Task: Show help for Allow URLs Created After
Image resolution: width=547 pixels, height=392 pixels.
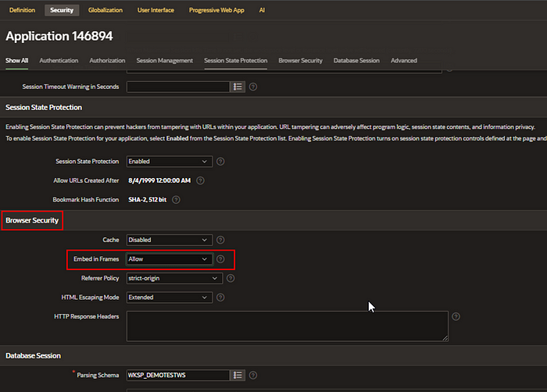Action: tap(200, 180)
